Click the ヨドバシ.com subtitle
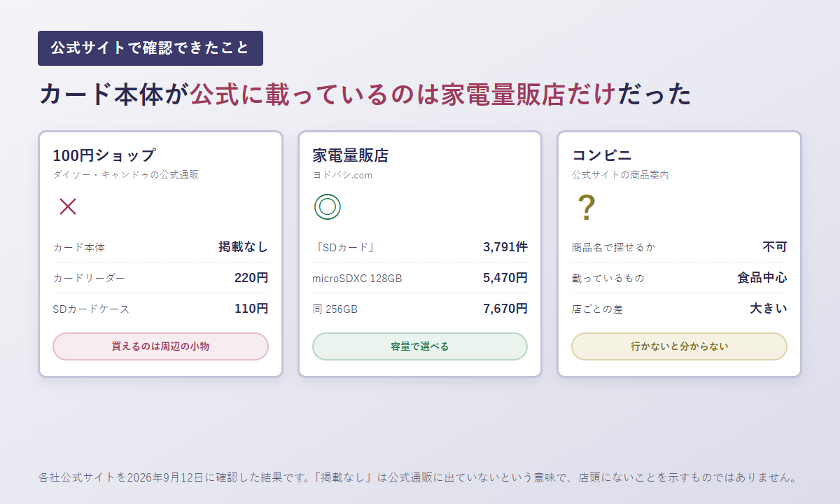 342,175
